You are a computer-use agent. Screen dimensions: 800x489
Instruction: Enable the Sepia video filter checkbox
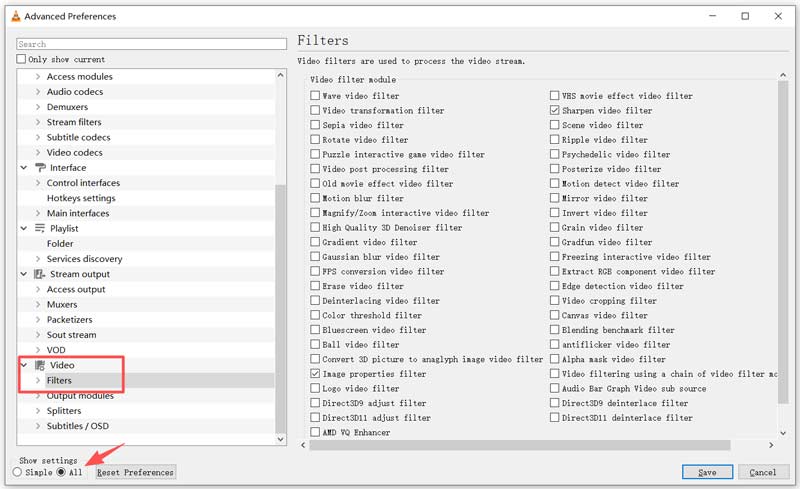[316, 126]
